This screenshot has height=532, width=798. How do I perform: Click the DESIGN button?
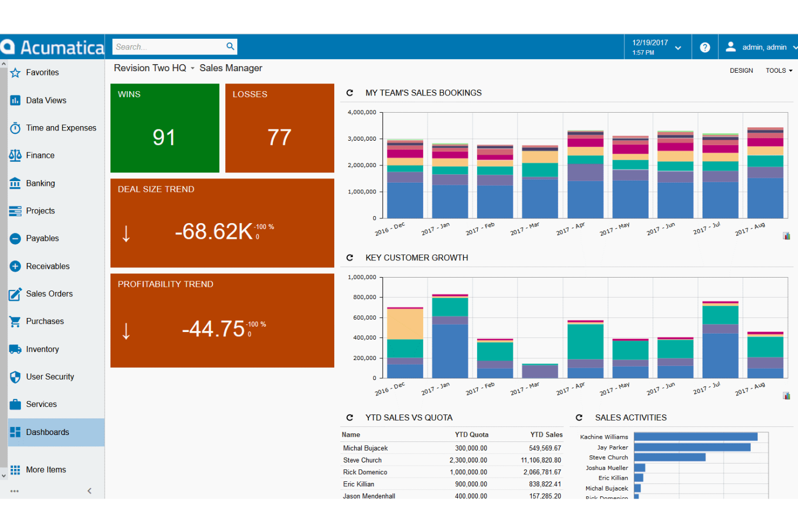741,71
